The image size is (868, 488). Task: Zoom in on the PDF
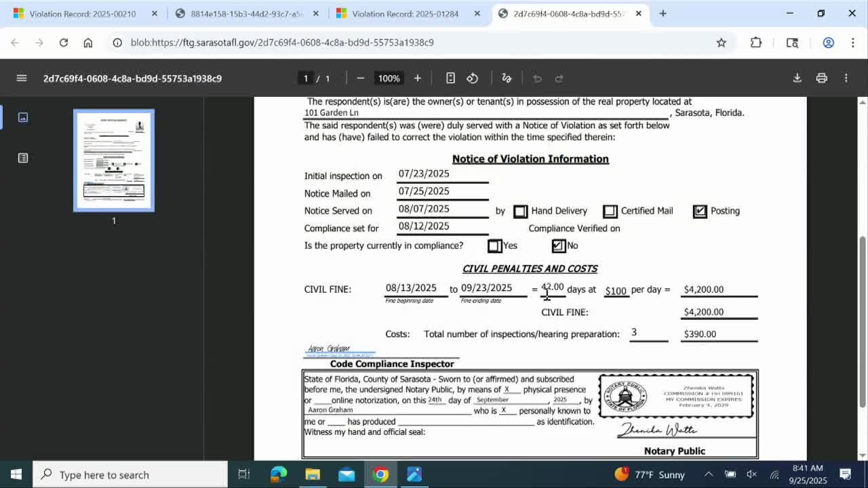(x=417, y=78)
